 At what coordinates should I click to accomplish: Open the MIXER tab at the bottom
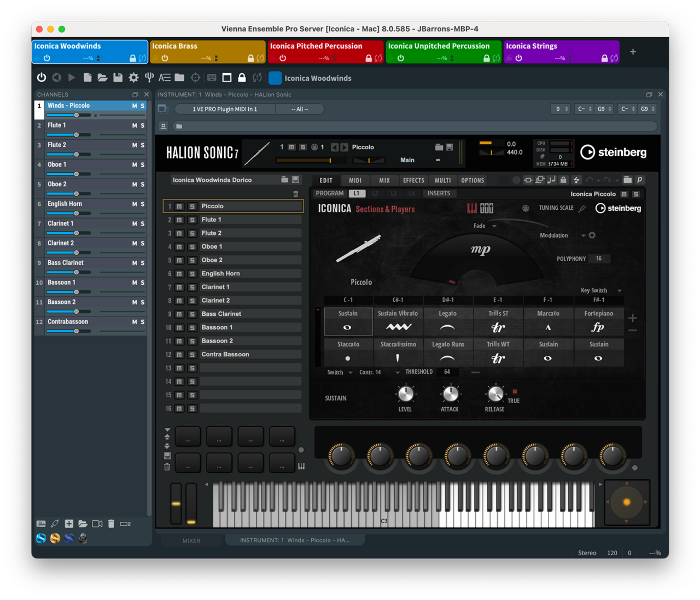(x=191, y=540)
